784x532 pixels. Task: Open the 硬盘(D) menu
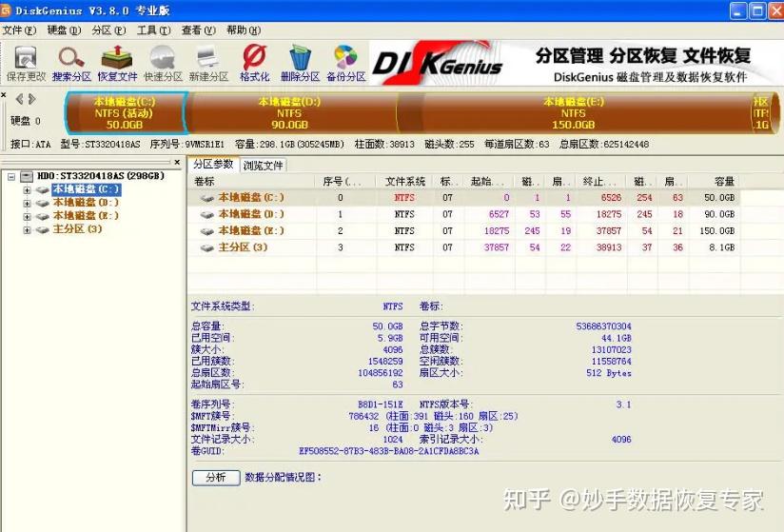point(64,30)
